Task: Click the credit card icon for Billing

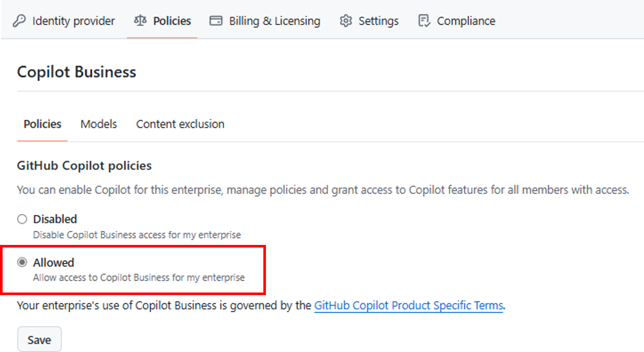Action: point(216,21)
